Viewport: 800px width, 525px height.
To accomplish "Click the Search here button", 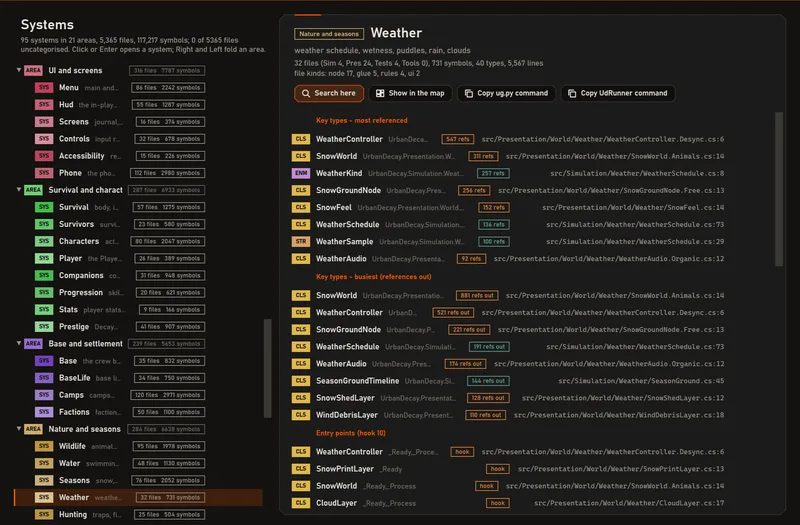I will [x=329, y=93].
